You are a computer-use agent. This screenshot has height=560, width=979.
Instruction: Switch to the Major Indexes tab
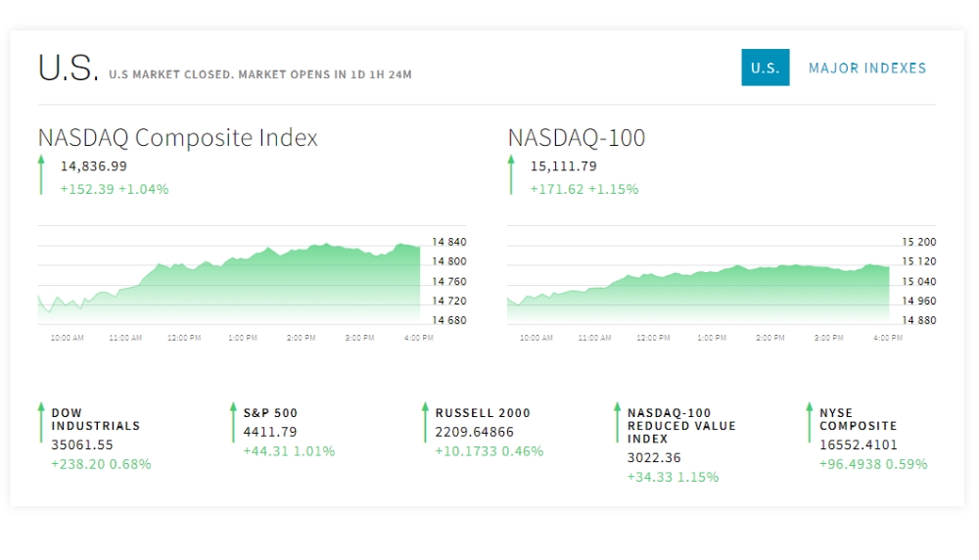tap(867, 69)
